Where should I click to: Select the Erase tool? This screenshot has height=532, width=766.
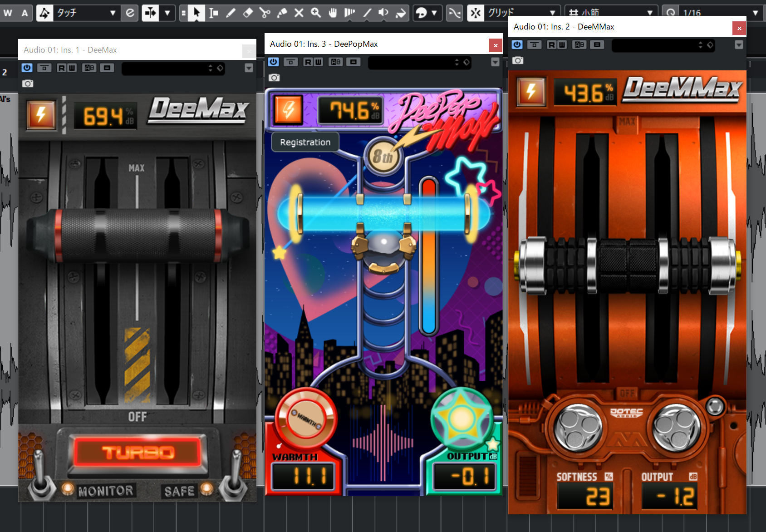point(248,13)
